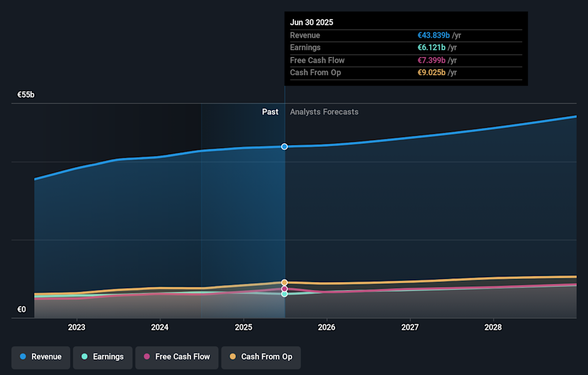Click the 'Analysts Forecasts' section label
Image resolution: width=588 pixels, height=375 pixels.
point(324,112)
